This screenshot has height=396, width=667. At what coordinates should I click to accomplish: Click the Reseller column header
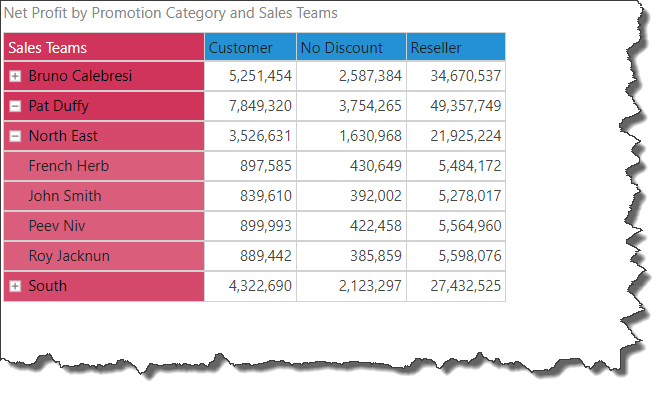pyautogui.click(x=456, y=47)
